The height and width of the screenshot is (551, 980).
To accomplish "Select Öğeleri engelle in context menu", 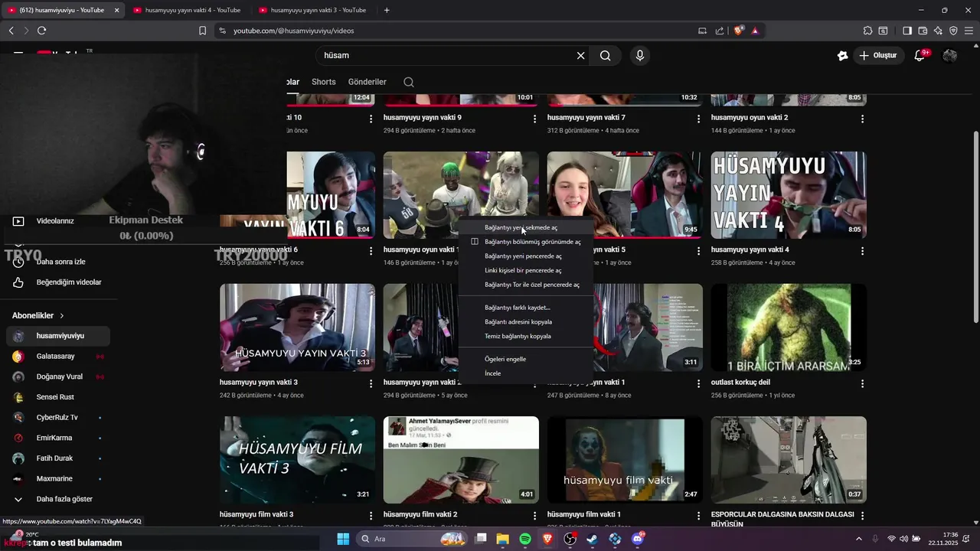I will click(x=526, y=359).
